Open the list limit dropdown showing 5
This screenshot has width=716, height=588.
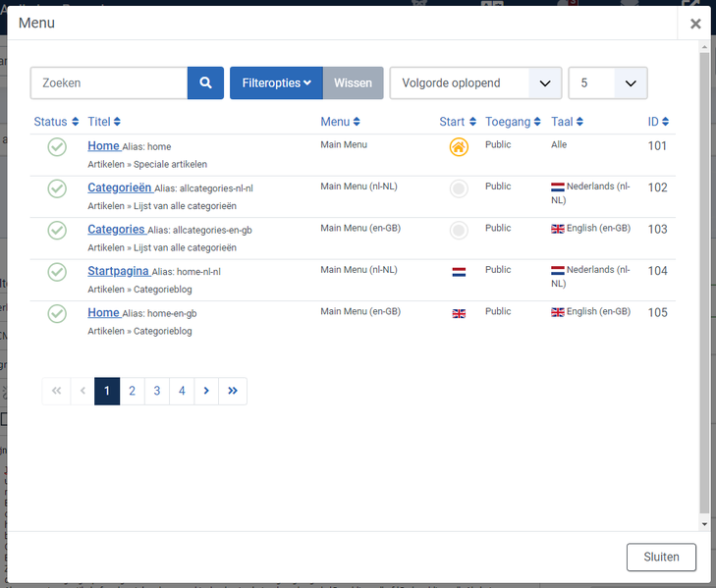pyautogui.click(x=608, y=83)
